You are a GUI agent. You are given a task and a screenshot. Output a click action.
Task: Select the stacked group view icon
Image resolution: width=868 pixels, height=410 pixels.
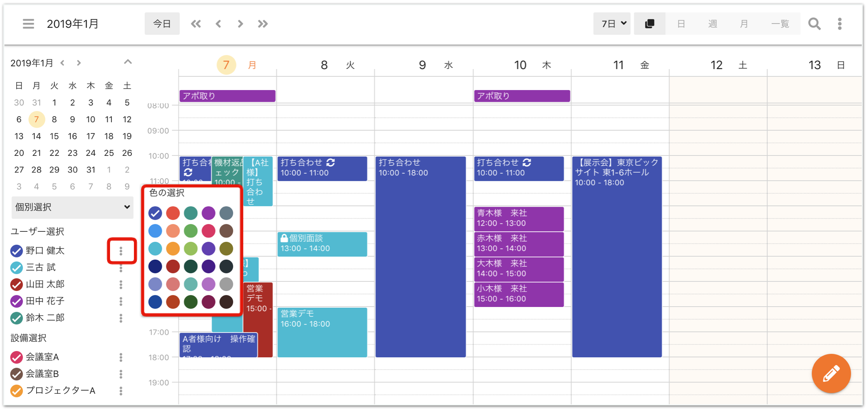pyautogui.click(x=649, y=24)
